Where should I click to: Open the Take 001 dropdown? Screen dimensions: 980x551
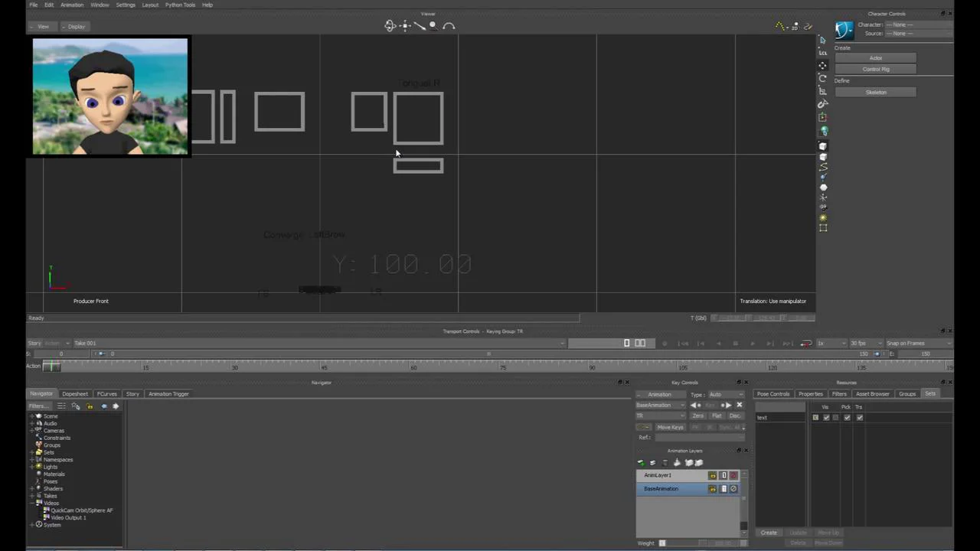[319, 344]
